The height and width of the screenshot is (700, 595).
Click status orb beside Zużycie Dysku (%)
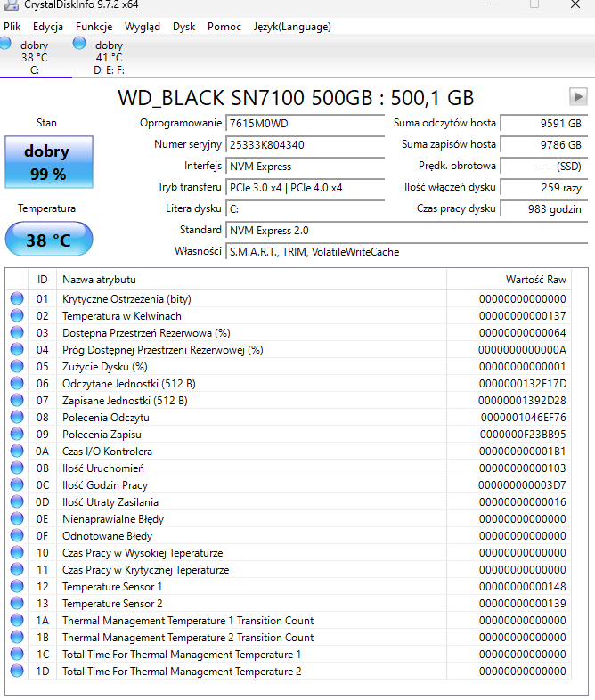pos(17,367)
